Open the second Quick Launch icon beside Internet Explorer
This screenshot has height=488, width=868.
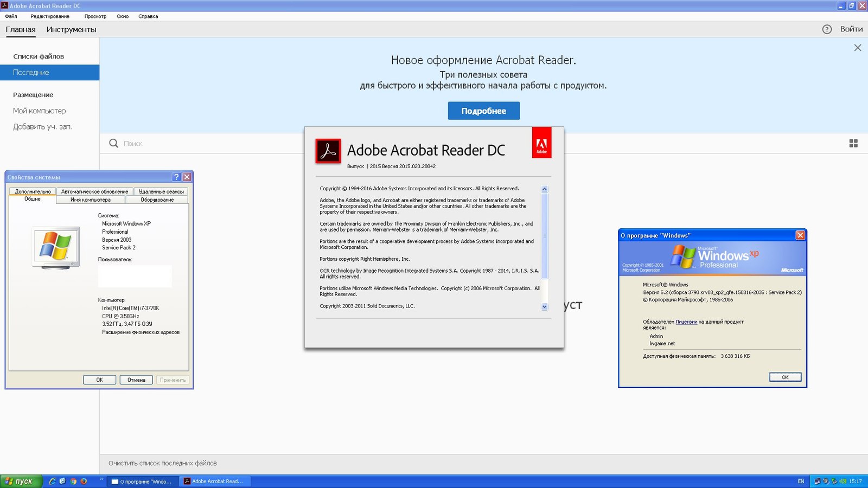tap(62, 481)
